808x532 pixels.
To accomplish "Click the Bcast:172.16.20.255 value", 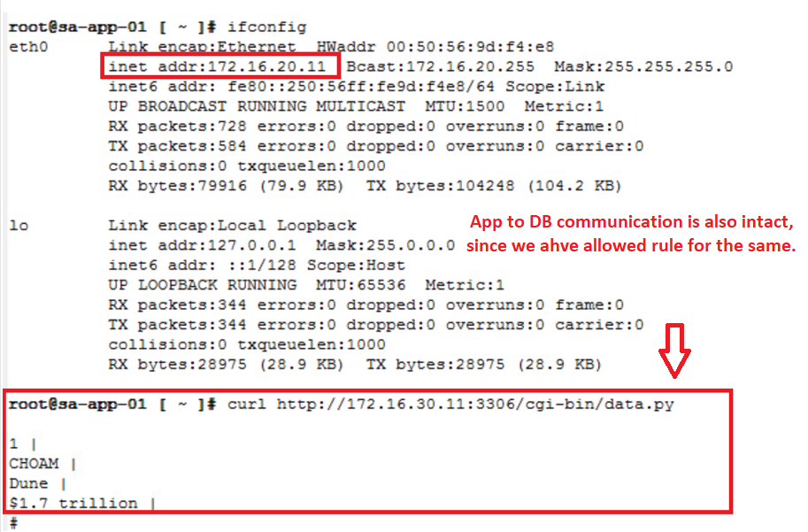I will pyautogui.click(x=441, y=66).
